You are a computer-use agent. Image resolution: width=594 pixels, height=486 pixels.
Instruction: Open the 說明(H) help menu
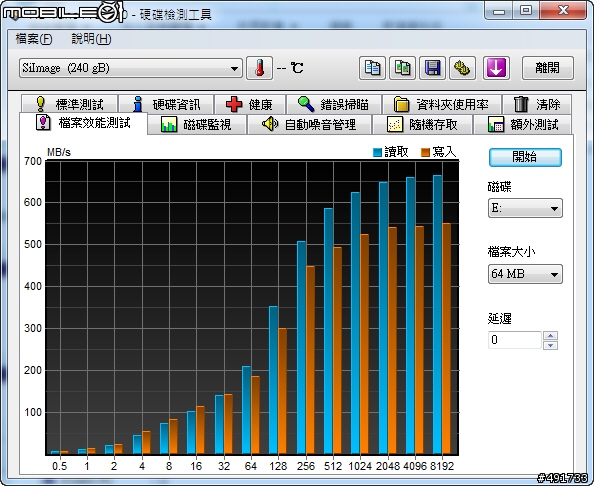91,39
